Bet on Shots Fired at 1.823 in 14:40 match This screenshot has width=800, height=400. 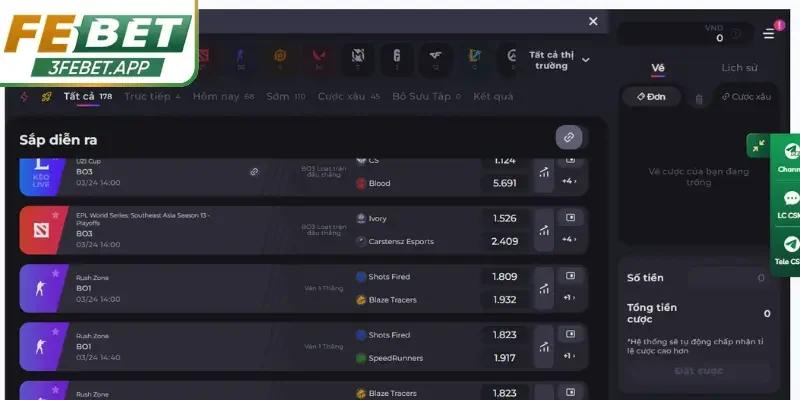[505, 335]
